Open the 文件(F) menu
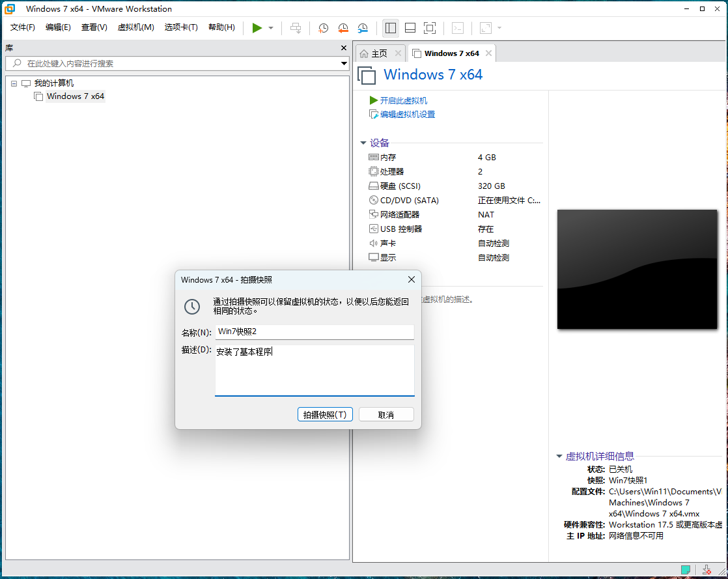728x579 pixels. [x=23, y=27]
